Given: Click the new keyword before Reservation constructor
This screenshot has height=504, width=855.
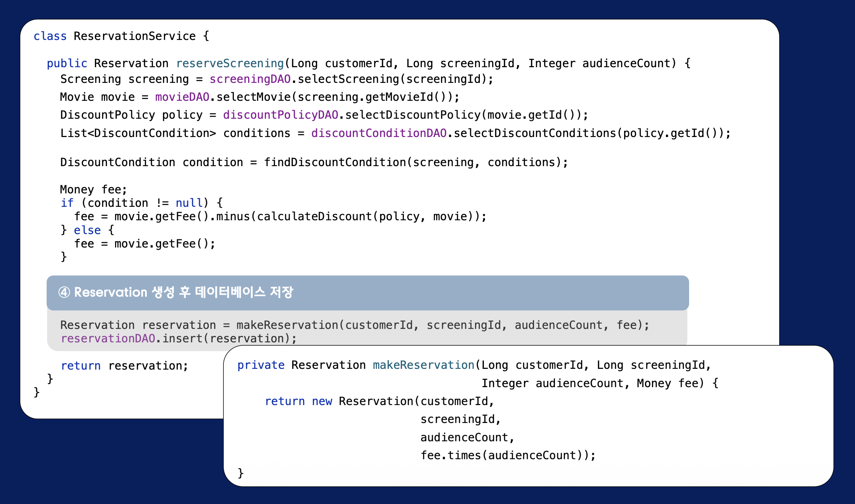Looking at the screenshot, I should pos(322,401).
